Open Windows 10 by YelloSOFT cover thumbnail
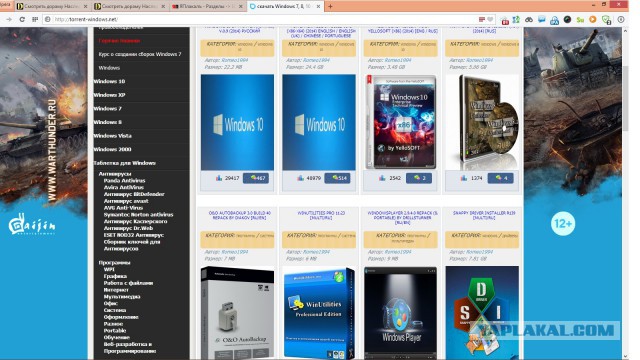 click(x=400, y=122)
